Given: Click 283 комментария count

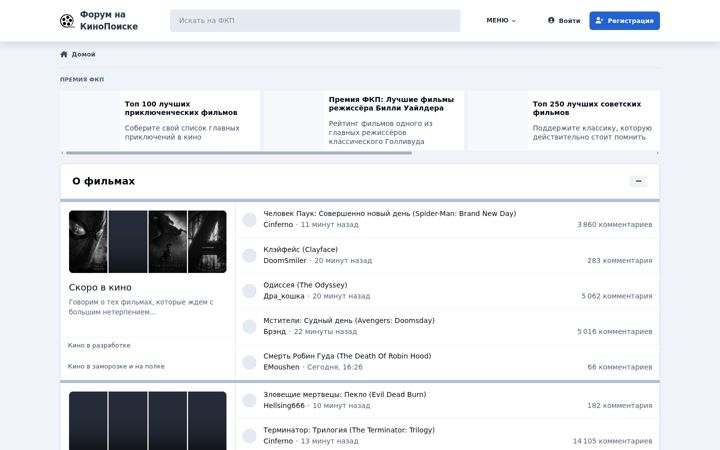Looking at the screenshot, I should coord(620,260).
